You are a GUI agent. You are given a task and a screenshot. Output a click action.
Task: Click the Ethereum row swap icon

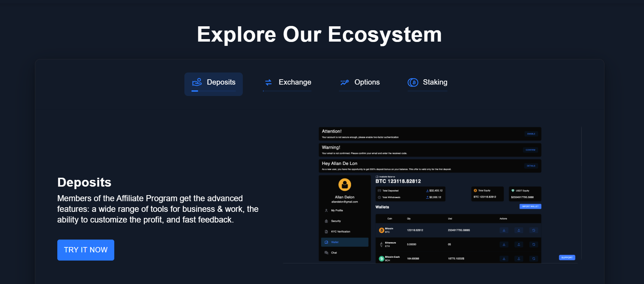pos(533,245)
